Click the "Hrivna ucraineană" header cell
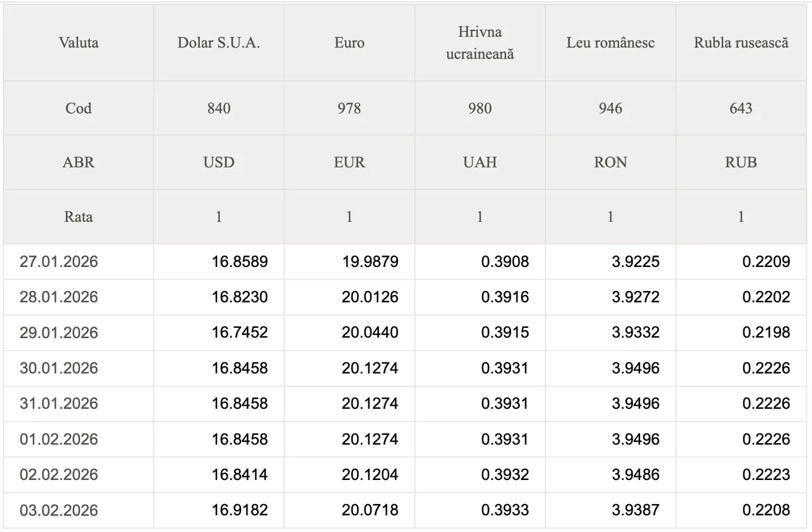Viewport: 812px width, 532px height. (x=480, y=43)
